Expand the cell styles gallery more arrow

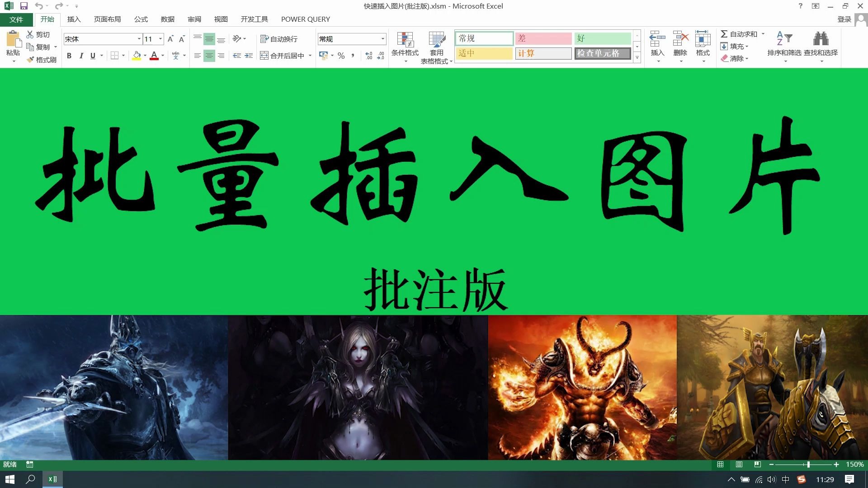tap(637, 57)
